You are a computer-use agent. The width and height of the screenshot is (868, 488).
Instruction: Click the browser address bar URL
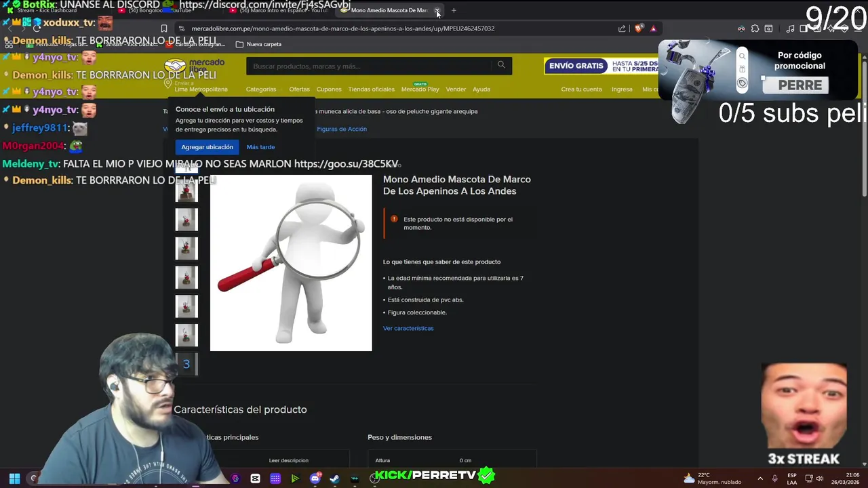pos(343,28)
